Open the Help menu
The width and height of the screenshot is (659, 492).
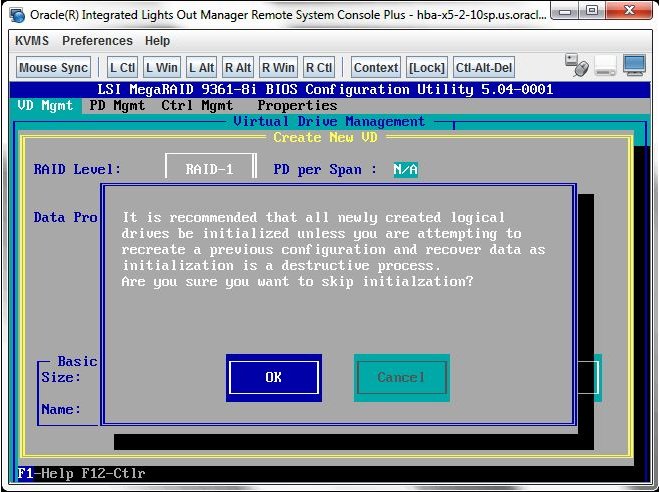click(x=158, y=41)
